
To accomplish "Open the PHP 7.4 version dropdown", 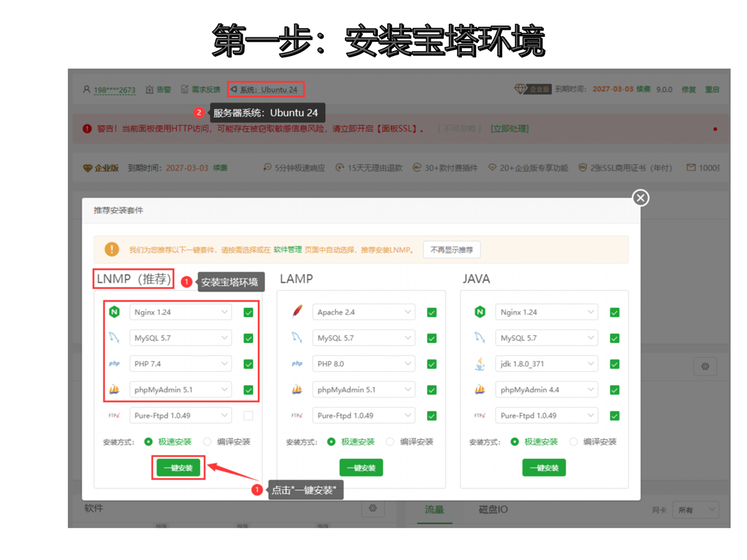I will (x=180, y=364).
